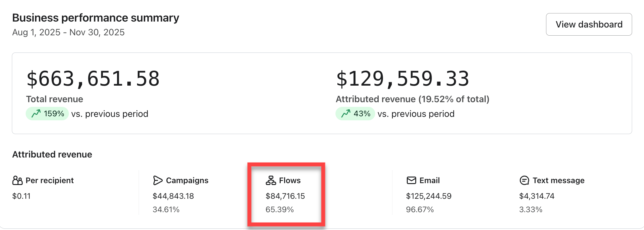Click the Campaigns paper plane icon

158,181
